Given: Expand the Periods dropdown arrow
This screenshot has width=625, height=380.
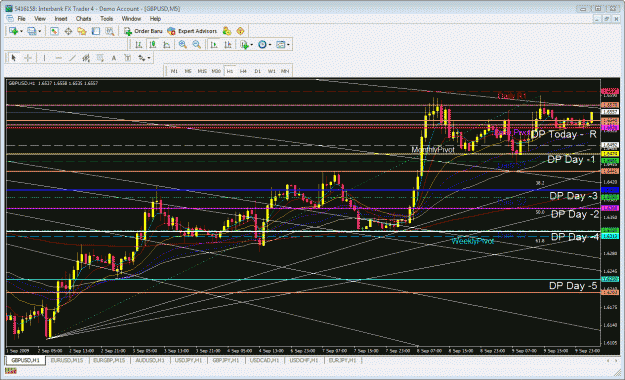Looking at the screenshot, I should (270, 45).
